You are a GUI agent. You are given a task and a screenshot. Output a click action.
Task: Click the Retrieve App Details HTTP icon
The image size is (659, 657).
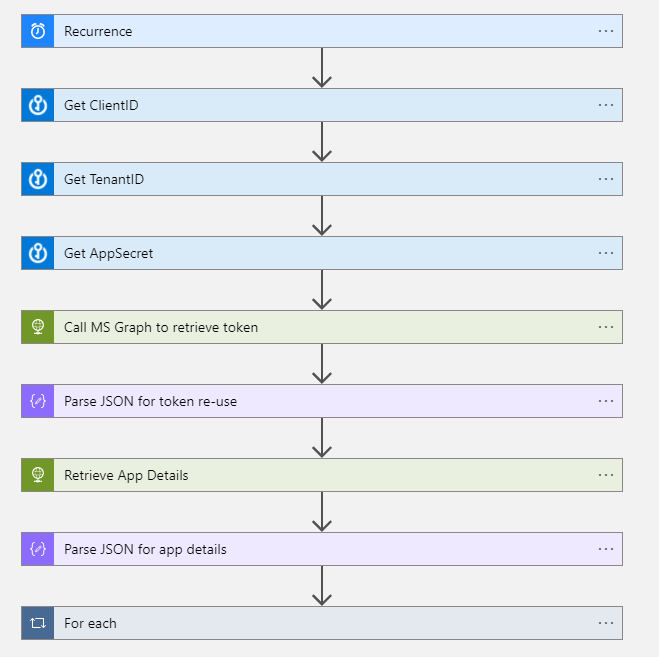[38, 475]
